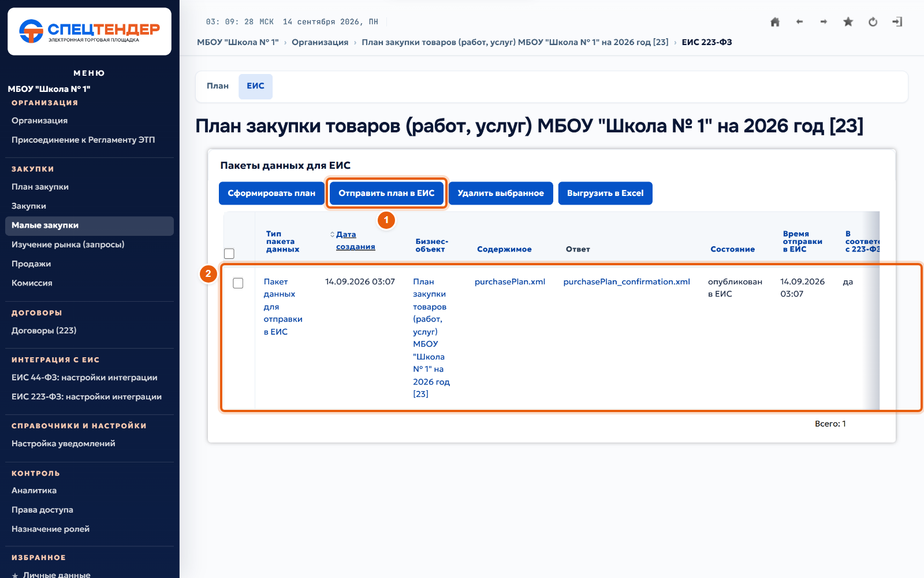The width and height of the screenshot is (924, 578).
Task: Click the "да" compliance cell
Action: click(848, 282)
